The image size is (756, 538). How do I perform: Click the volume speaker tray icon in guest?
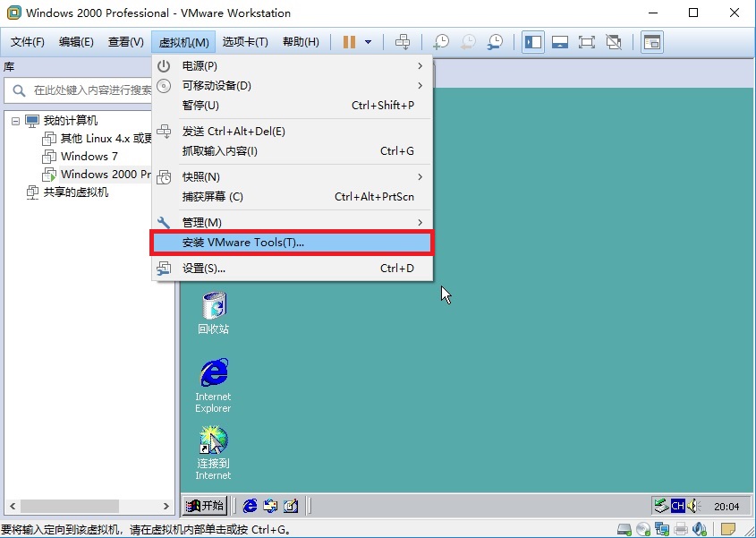point(693,506)
